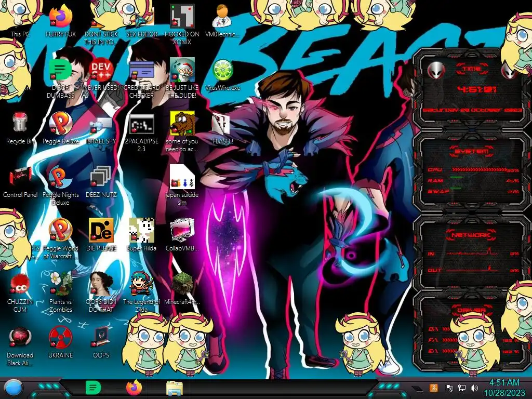The width and height of the screenshot is (532, 399).
Task: Click the Start orb button
Action: [14, 388]
